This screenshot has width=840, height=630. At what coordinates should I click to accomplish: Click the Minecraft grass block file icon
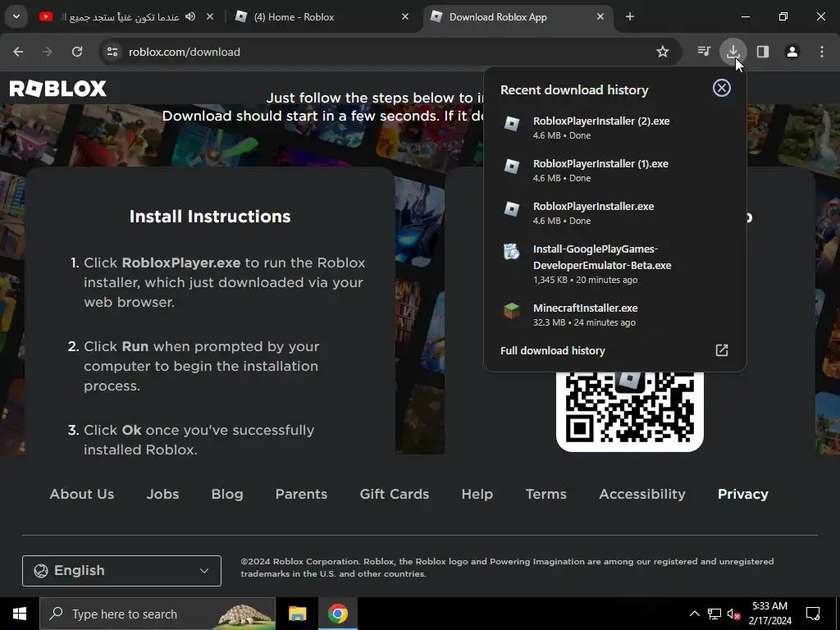pyautogui.click(x=512, y=310)
